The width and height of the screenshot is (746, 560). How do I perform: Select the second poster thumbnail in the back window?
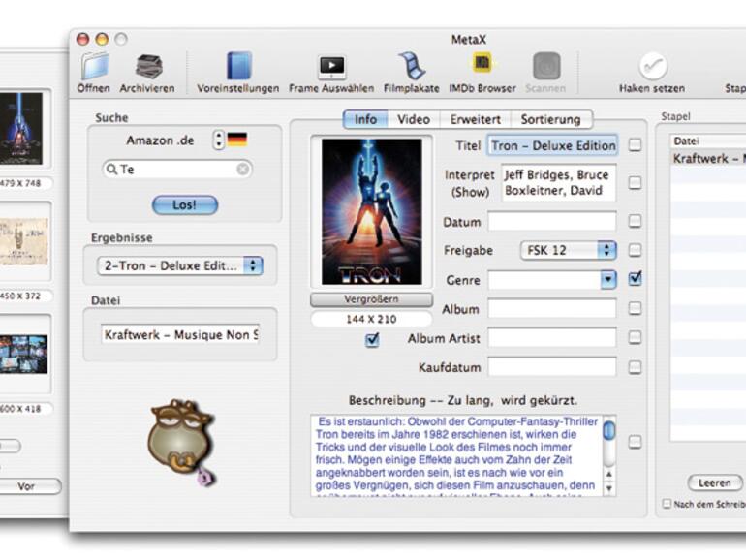point(24,241)
